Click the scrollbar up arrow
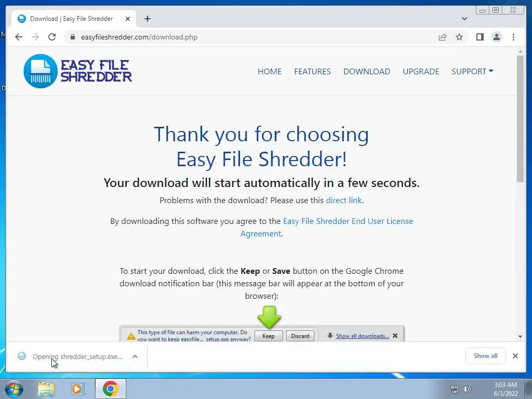Screen dimensions: 532x399 (x=520, y=51)
